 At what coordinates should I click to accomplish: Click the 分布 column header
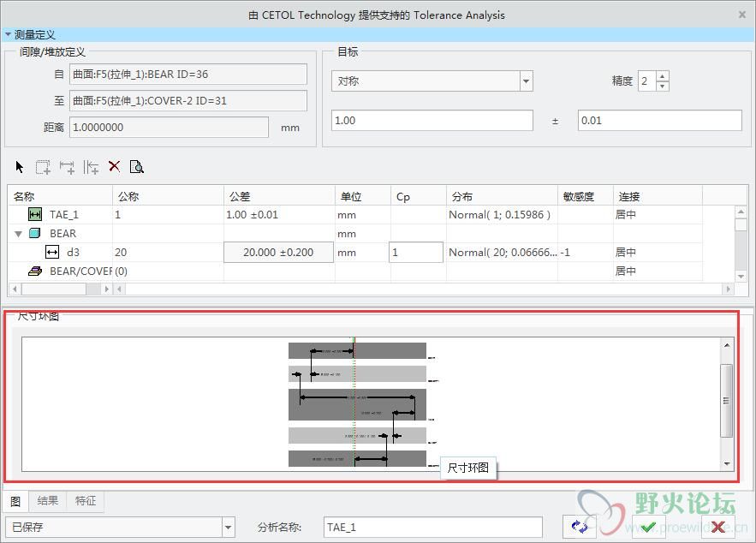[x=502, y=196]
